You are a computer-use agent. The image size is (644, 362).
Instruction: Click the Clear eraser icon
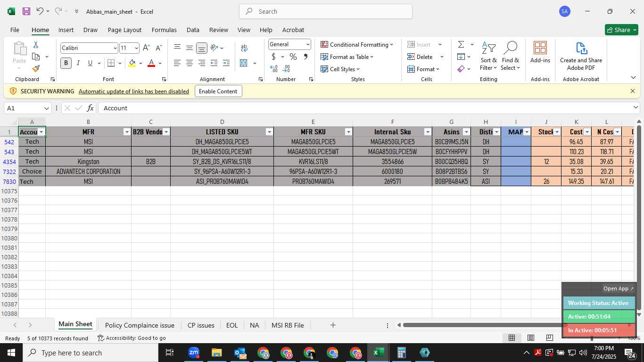coord(461,69)
